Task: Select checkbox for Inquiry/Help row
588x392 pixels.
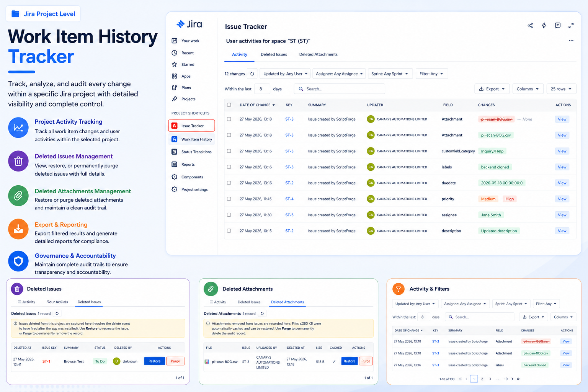Action: click(229, 151)
